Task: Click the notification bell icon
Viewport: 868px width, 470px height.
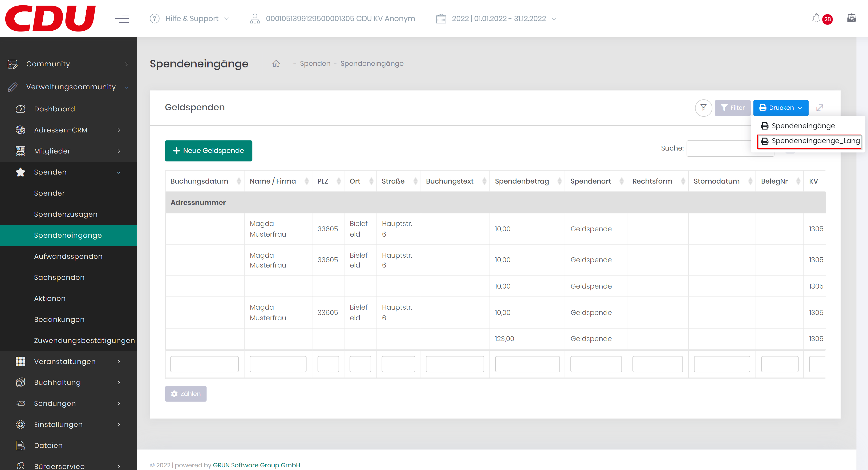Action: click(816, 18)
